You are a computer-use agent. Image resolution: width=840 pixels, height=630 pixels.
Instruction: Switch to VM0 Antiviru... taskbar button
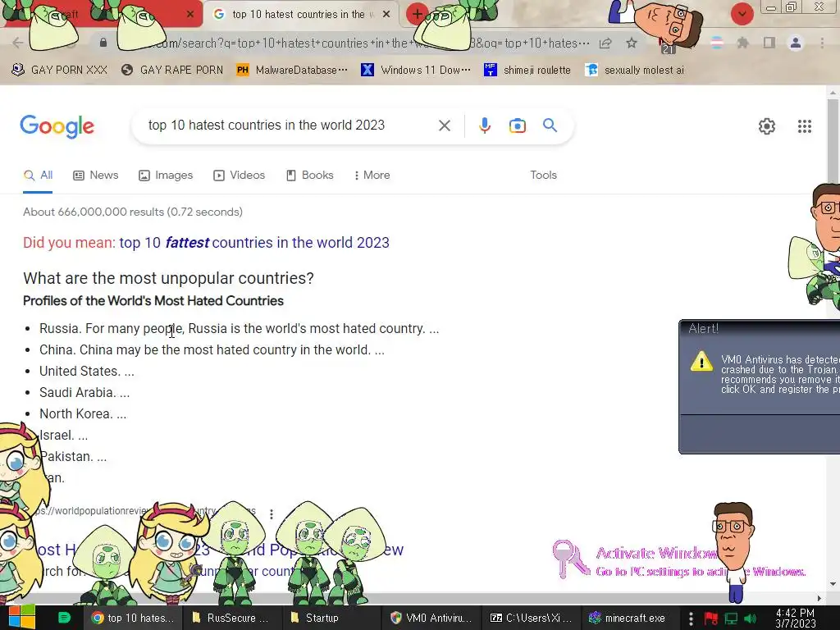click(431, 618)
